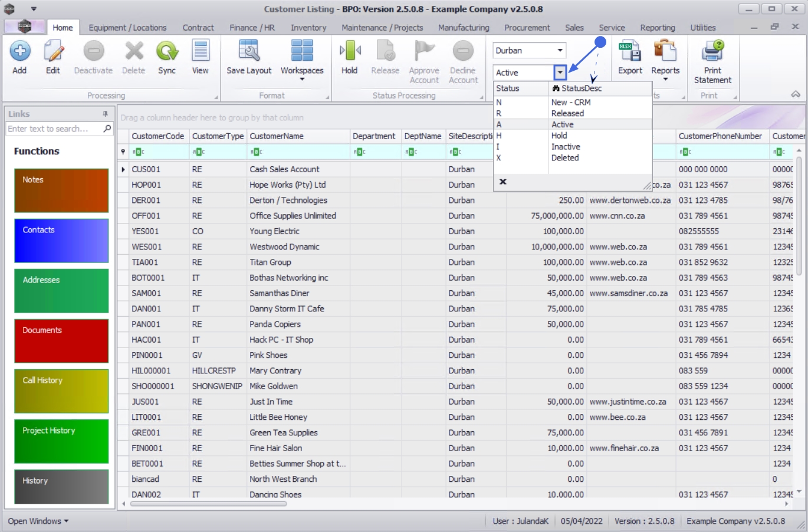The image size is (808, 532).
Task: Open the Home ribbon tab
Action: pos(63,28)
